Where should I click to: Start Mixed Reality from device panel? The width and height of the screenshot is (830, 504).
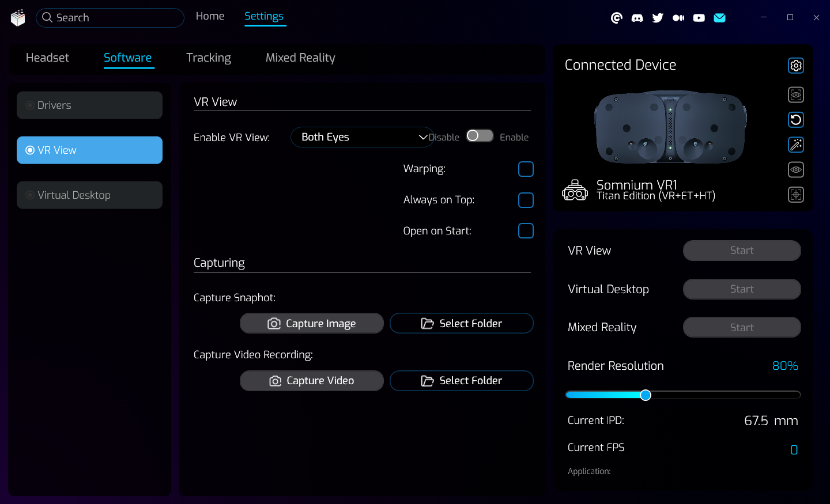click(742, 327)
